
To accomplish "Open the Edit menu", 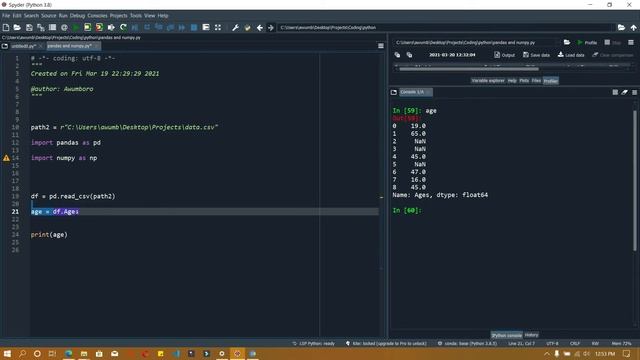I will pos(17,16).
